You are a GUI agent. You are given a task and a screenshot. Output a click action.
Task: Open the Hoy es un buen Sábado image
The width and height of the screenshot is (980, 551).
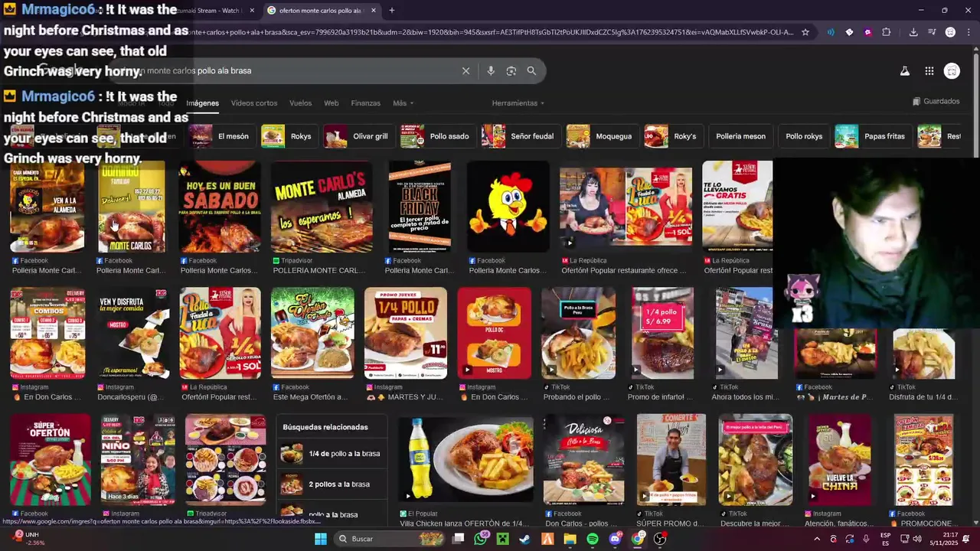(220, 207)
